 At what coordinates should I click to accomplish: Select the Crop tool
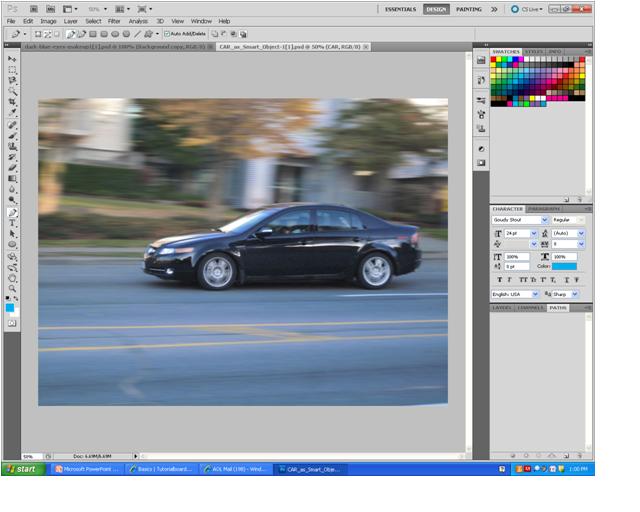pyautogui.click(x=12, y=102)
